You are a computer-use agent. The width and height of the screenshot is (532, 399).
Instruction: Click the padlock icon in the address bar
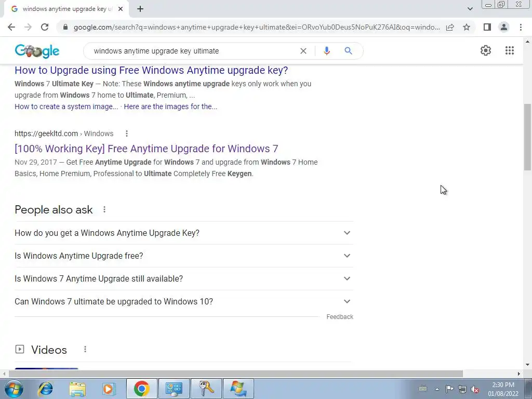pyautogui.click(x=65, y=27)
